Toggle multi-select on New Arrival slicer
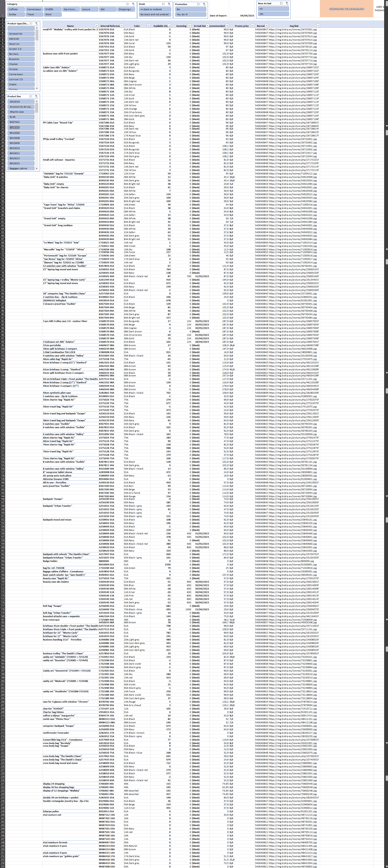Screen dimensions: 388x868 (281, 3)
